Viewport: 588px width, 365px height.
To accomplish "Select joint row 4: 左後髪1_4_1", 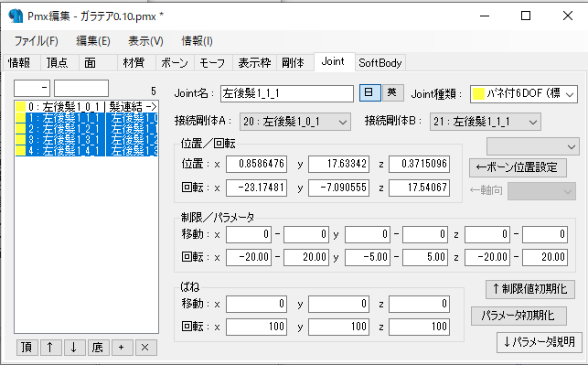I will pyautogui.click(x=86, y=151).
